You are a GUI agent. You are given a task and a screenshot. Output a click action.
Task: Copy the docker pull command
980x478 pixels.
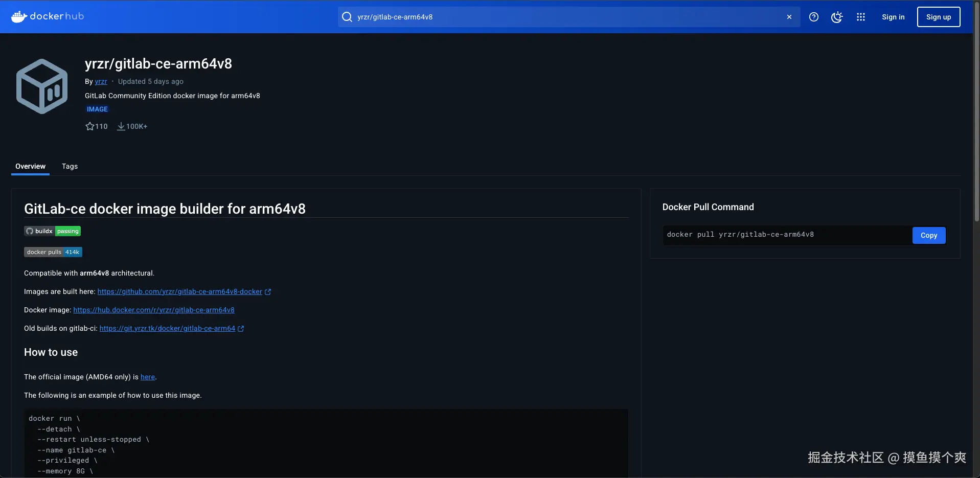(929, 235)
